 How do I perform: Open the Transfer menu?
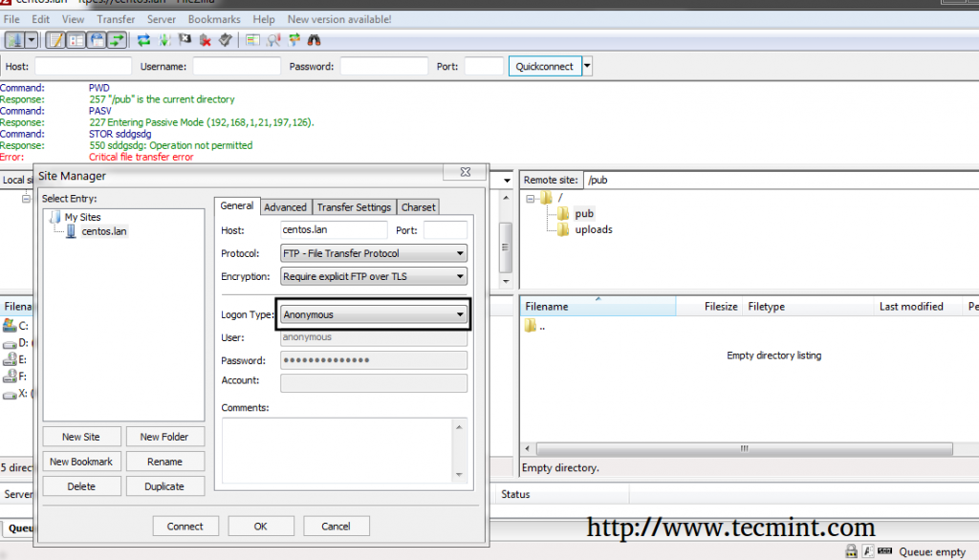click(116, 18)
